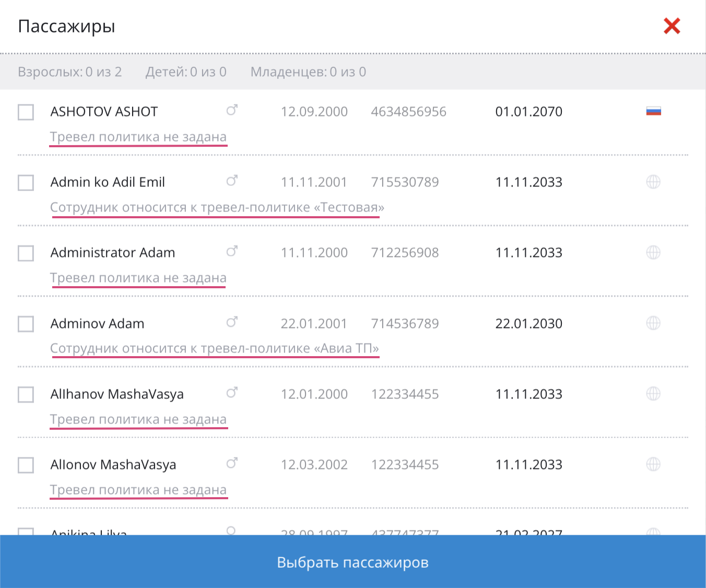Open the «Тестовая» travel policy link
The image size is (706, 588).
[x=217, y=207]
